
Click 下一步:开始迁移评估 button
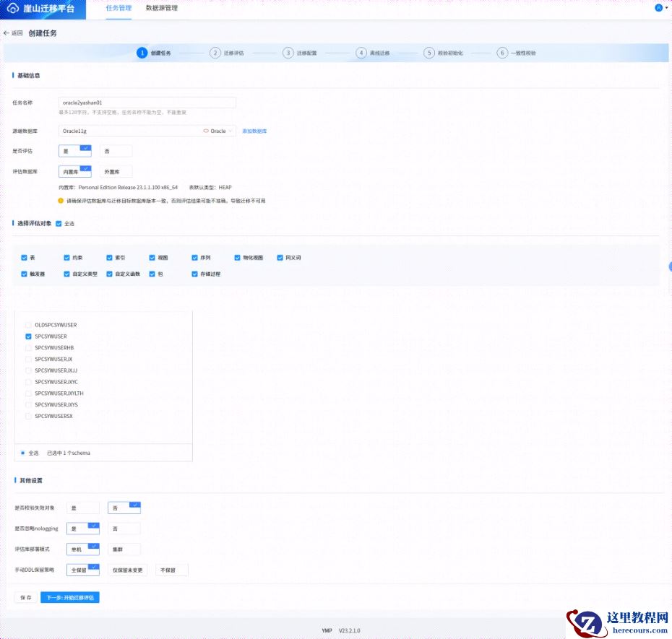(x=69, y=598)
